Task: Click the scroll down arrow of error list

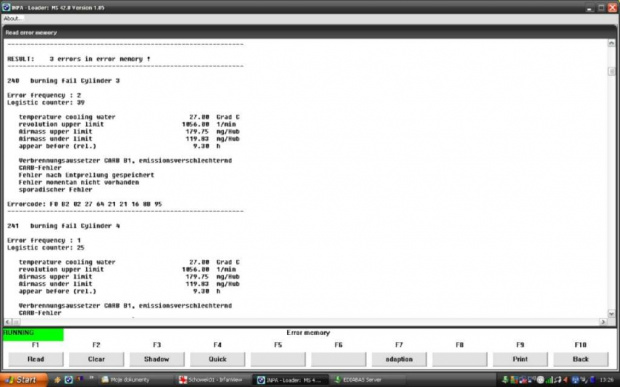Action: click(611, 314)
